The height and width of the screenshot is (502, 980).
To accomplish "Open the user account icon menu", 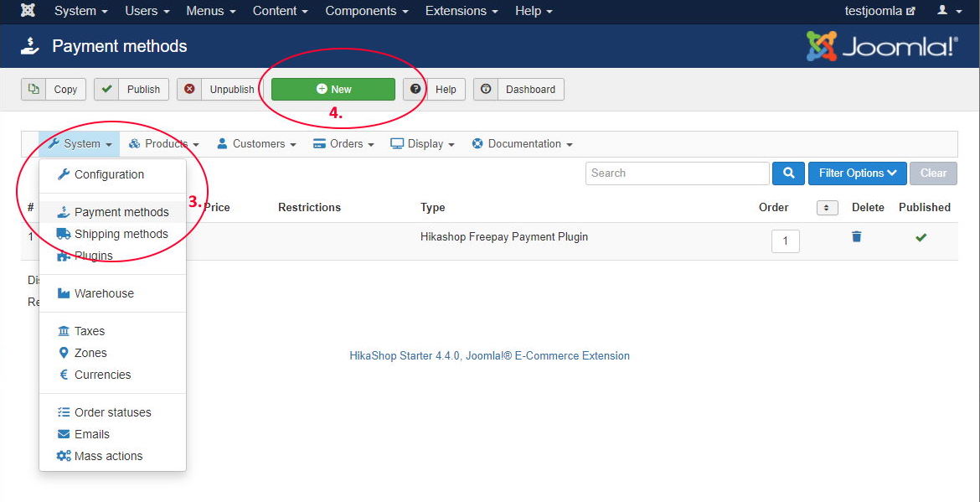I will [947, 11].
